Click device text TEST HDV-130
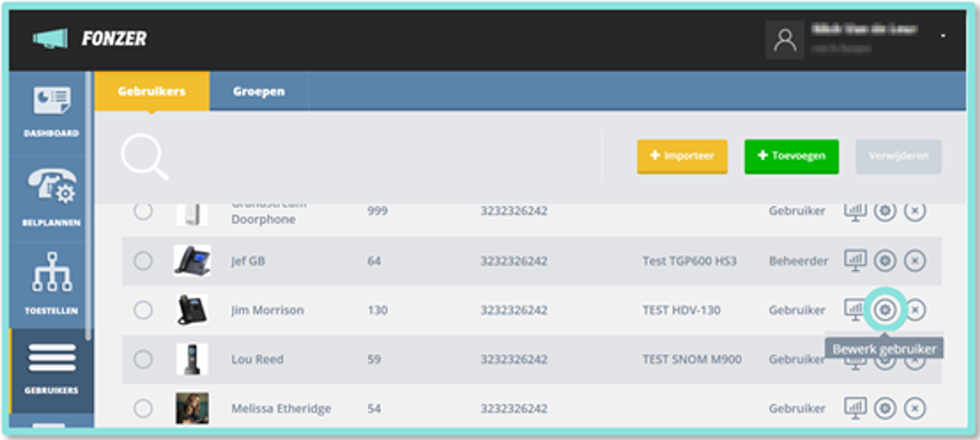 tap(681, 310)
